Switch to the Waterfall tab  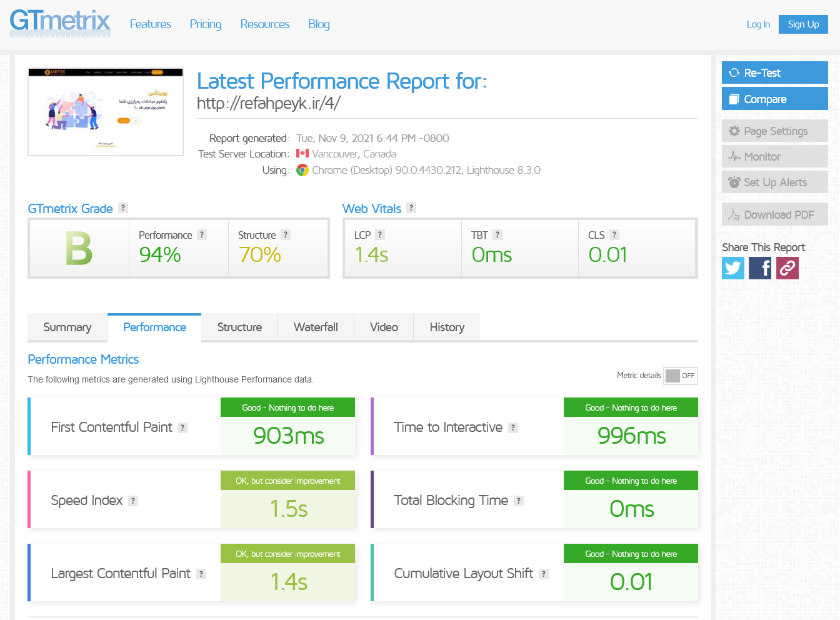click(316, 327)
